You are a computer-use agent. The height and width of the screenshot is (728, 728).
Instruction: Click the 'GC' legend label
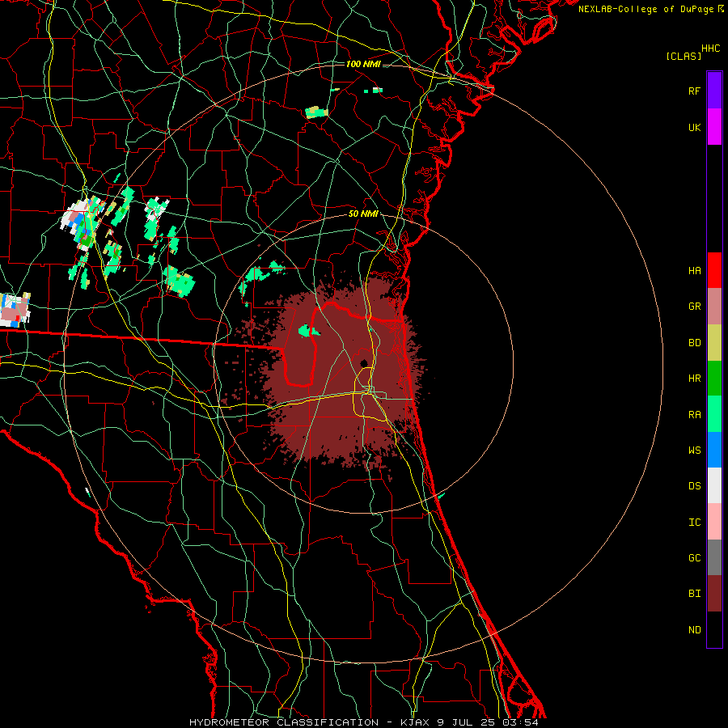694,558
